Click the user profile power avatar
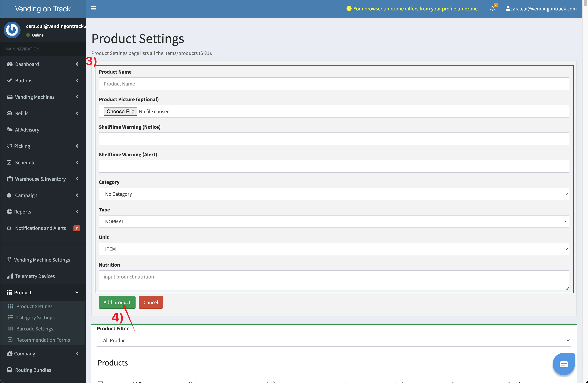This screenshot has width=588, height=383. [12, 30]
